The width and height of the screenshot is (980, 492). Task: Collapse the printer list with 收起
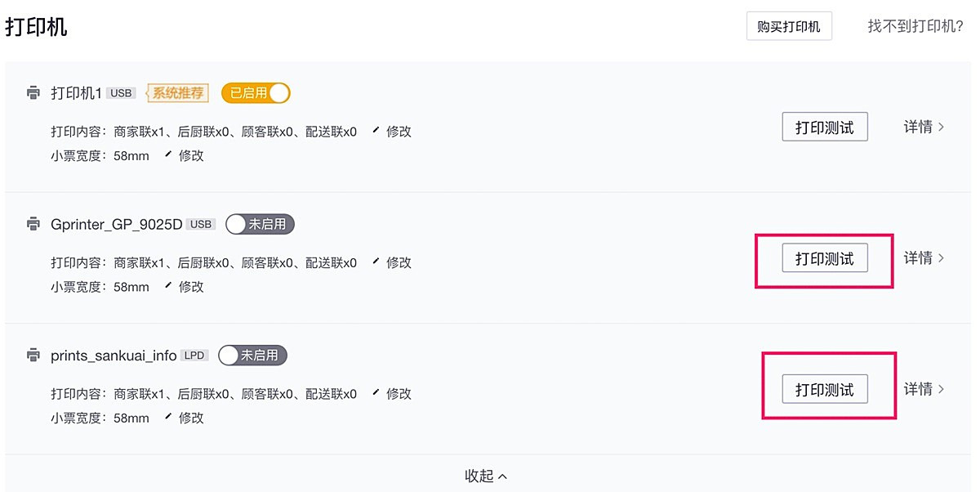pyautogui.click(x=486, y=476)
